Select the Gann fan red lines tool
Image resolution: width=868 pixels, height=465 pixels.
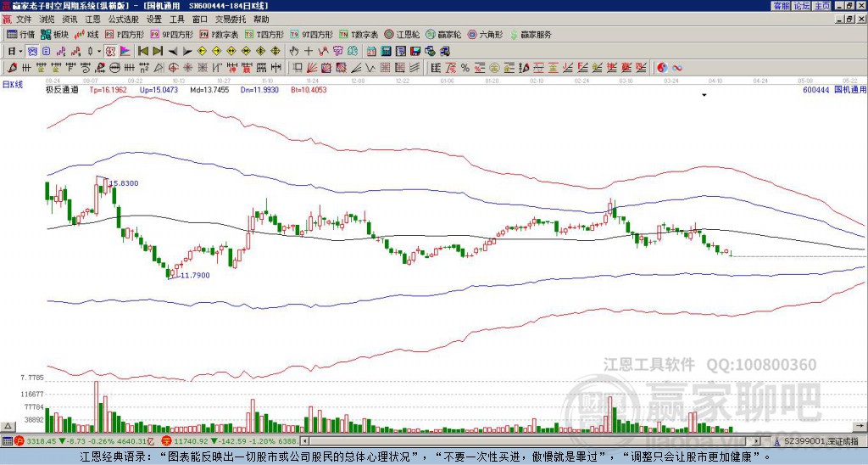pos(312,68)
